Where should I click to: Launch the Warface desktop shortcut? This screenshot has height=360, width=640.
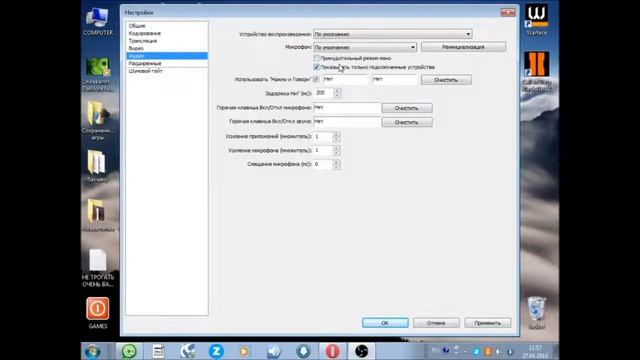[536, 20]
